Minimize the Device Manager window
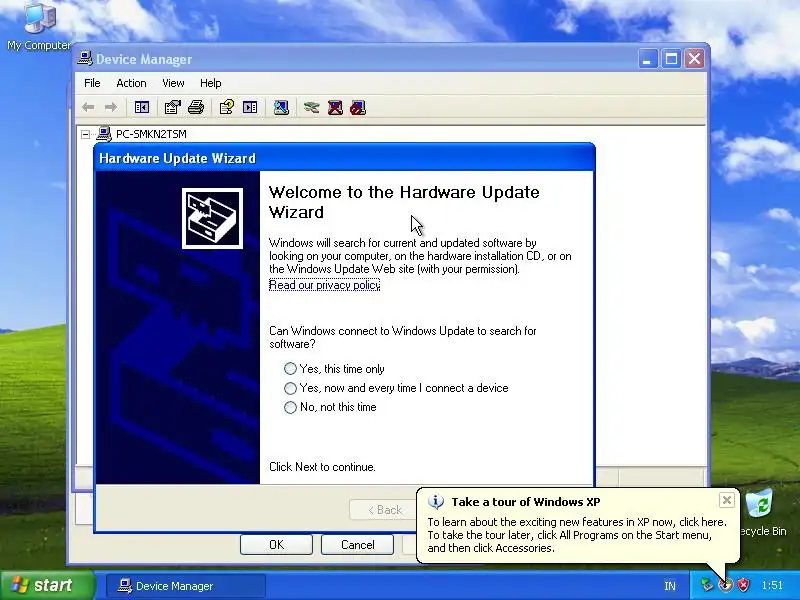The height and width of the screenshot is (600, 800). point(647,59)
